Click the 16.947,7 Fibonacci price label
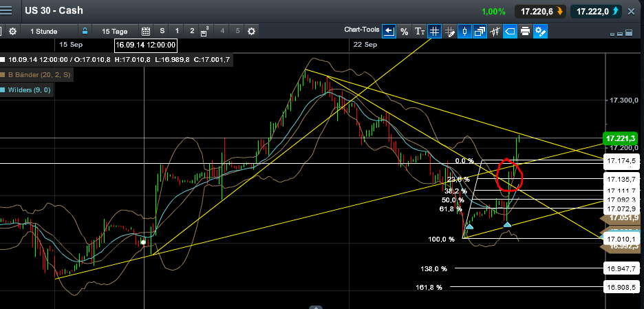The height and width of the screenshot is (309, 644). click(621, 268)
